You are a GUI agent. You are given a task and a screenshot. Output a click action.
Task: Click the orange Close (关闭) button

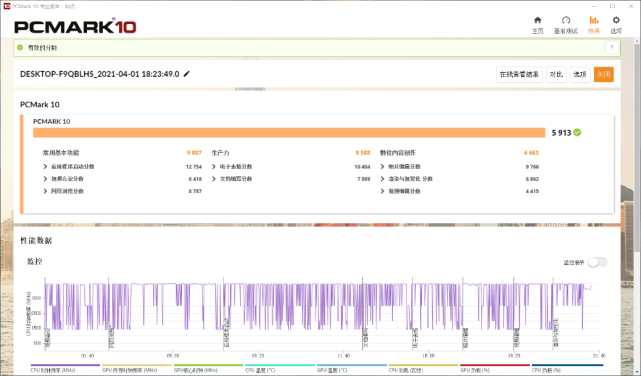[x=603, y=74]
